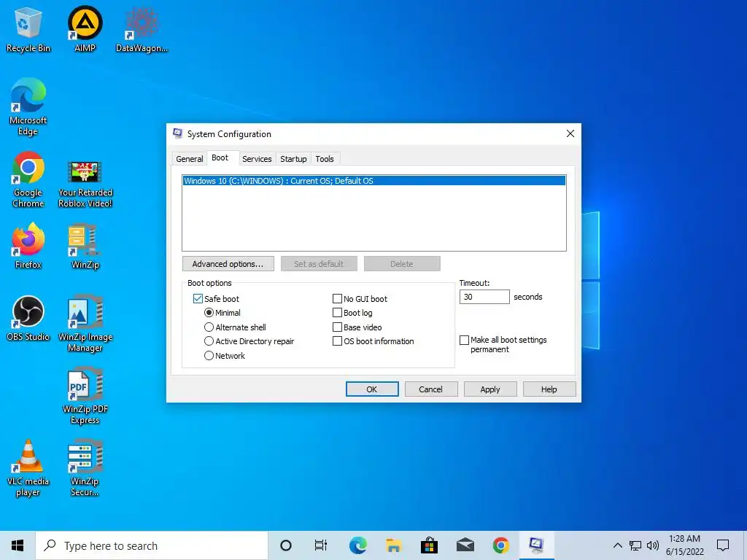Select the Minimal radio button

pyautogui.click(x=209, y=313)
